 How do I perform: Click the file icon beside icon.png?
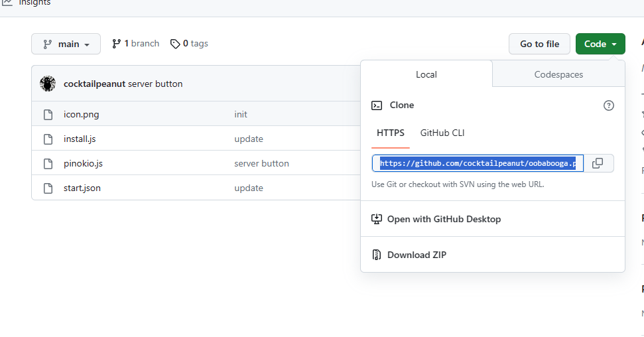click(x=48, y=115)
